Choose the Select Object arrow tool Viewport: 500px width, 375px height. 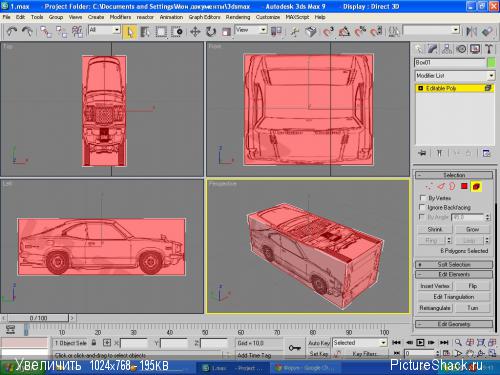pos(129,32)
